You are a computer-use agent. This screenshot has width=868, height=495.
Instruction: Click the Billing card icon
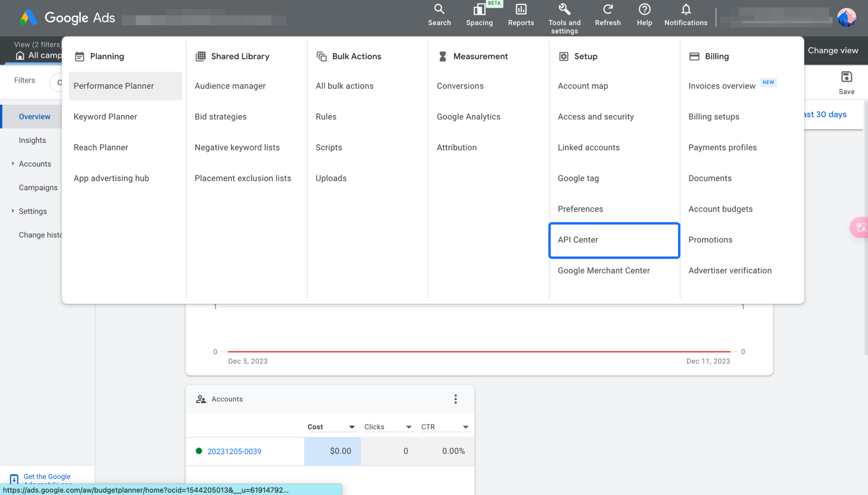click(x=694, y=56)
